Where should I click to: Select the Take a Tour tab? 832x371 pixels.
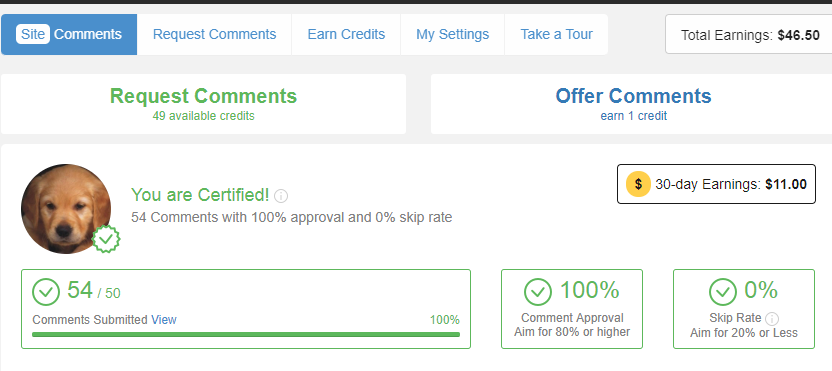(x=557, y=34)
